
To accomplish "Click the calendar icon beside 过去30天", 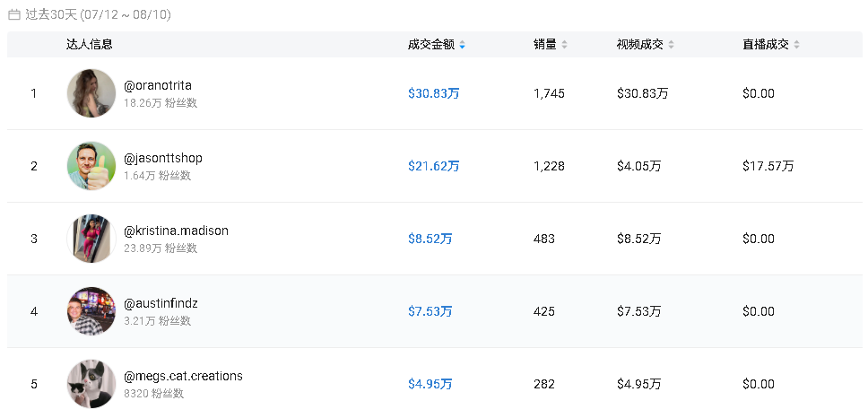I will pyautogui.click(x=13, y=14).
